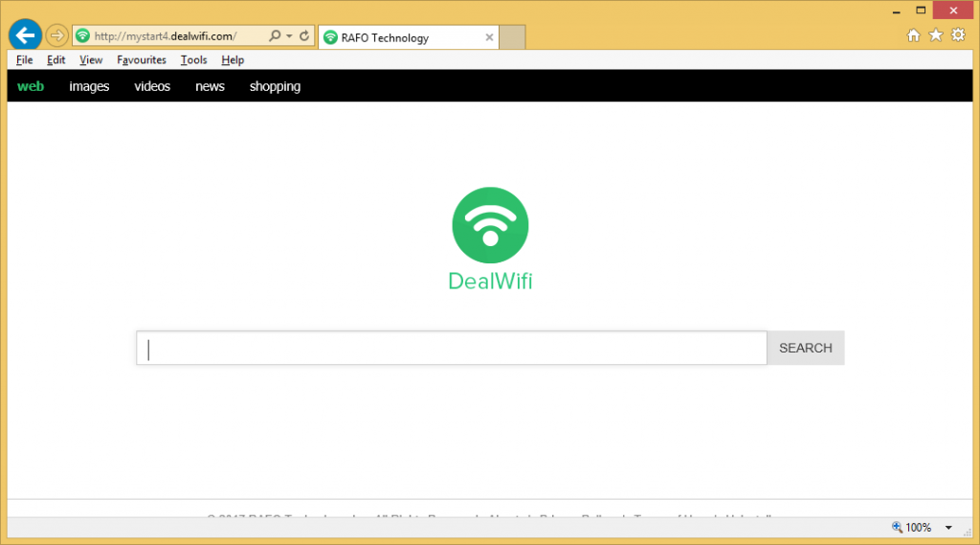
Task: Click the magnifier search icon in address bar
Action: pyautogui.click(x=275, y=36)
